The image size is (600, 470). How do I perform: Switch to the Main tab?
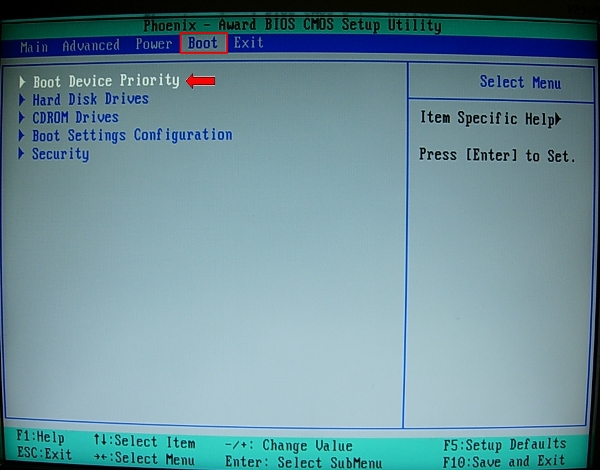(34, 45)
